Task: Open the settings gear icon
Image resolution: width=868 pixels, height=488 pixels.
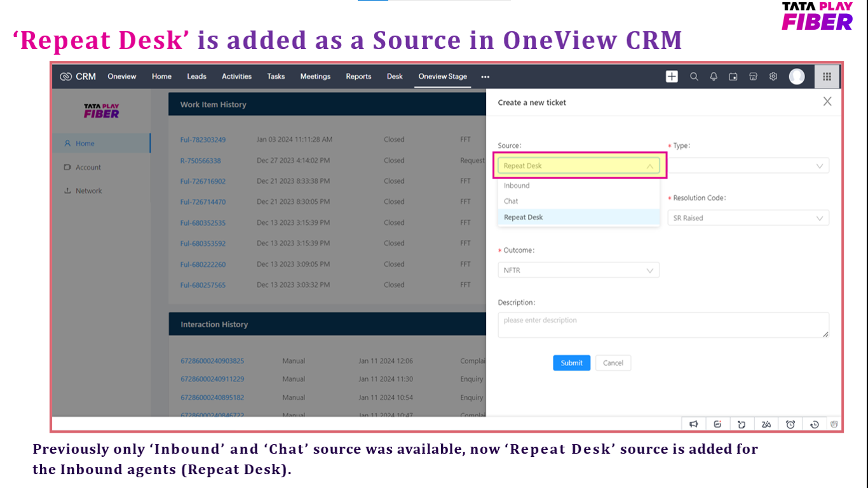Action: point(773,76)
